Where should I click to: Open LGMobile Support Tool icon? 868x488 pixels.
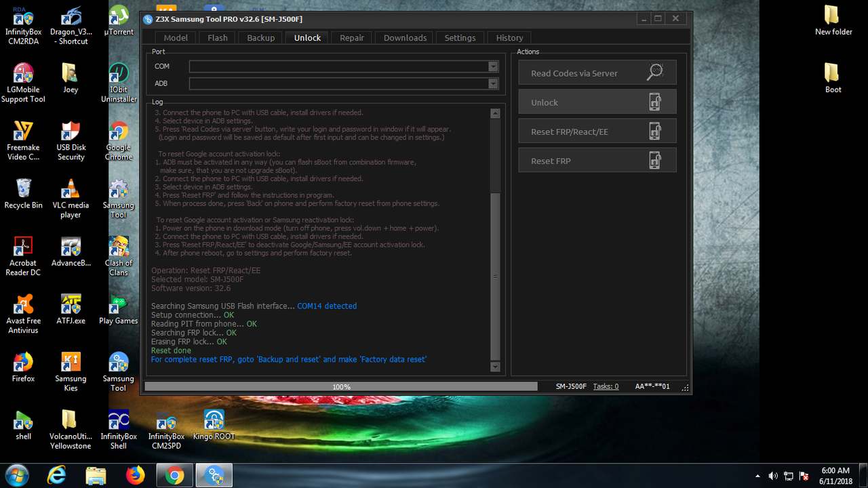click(x=23, y=83)
